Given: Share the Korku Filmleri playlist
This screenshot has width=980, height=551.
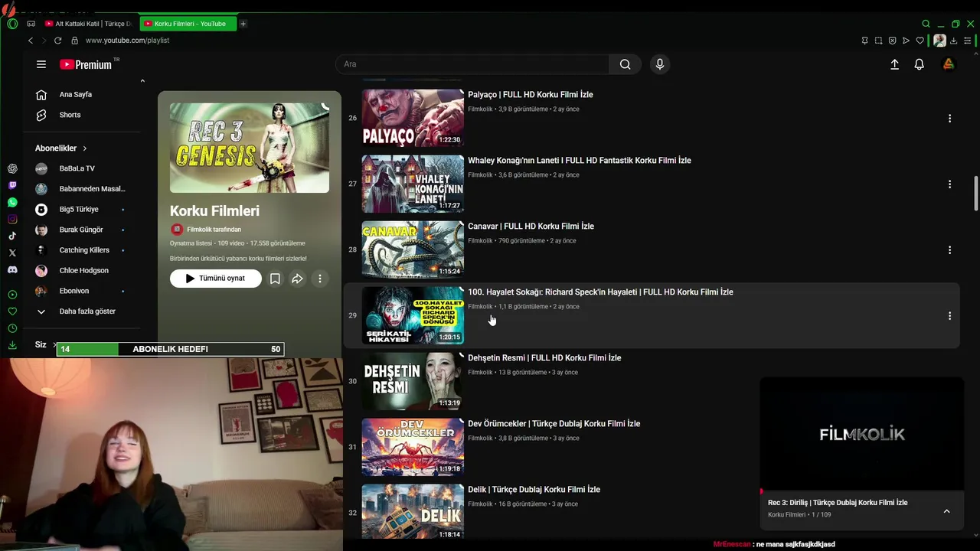Looking at the screenshot, I should pos(297,279).
